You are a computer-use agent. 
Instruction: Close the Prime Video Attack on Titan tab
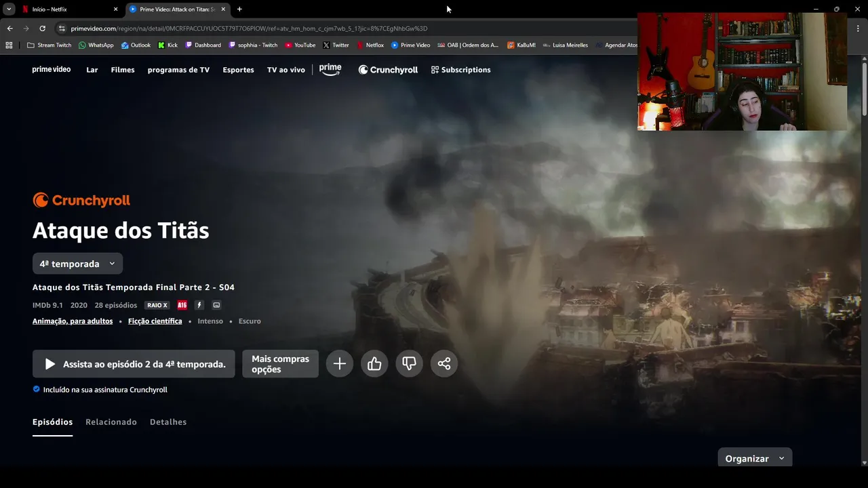pos(223,9)
